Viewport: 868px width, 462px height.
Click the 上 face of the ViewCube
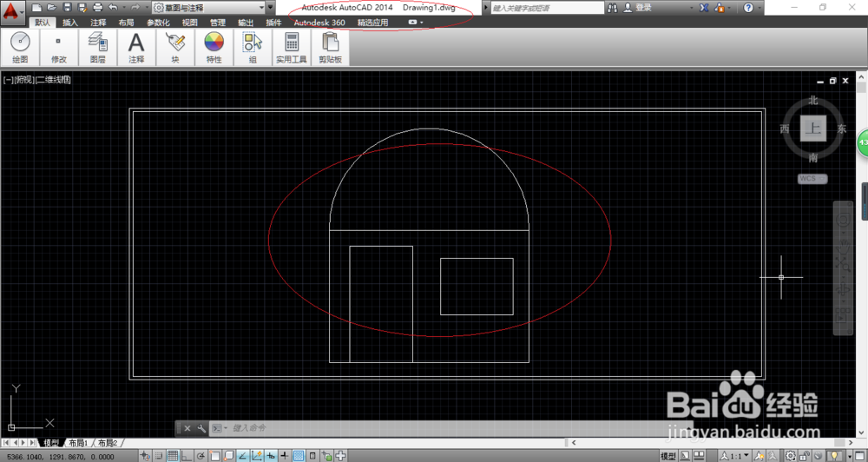point(813,129)
